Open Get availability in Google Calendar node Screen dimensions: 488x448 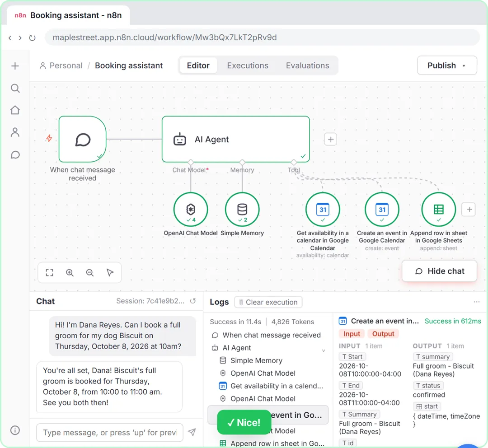pyautogui.click(x=323, y=210)
